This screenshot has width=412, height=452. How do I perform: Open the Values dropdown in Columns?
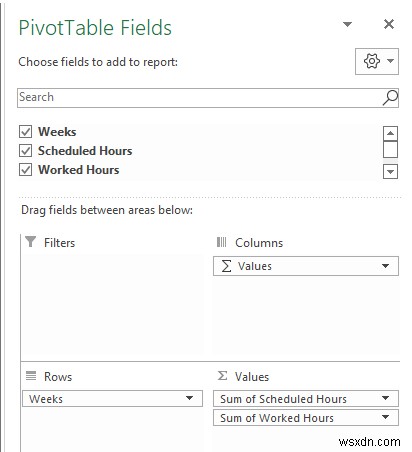[385, 266]
